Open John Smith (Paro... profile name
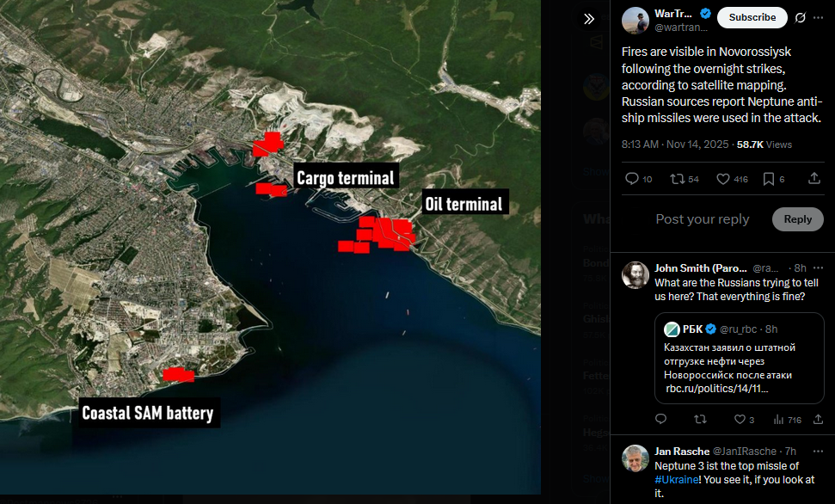The height and width of the screenshot is (504, 835). (700, 268)
